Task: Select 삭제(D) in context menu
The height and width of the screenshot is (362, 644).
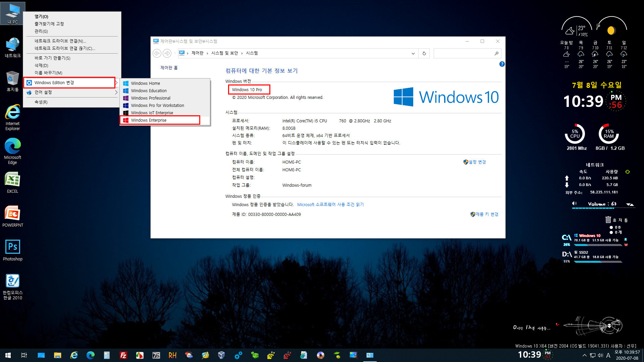Action: pyautogui.click(x=72, y=65)
